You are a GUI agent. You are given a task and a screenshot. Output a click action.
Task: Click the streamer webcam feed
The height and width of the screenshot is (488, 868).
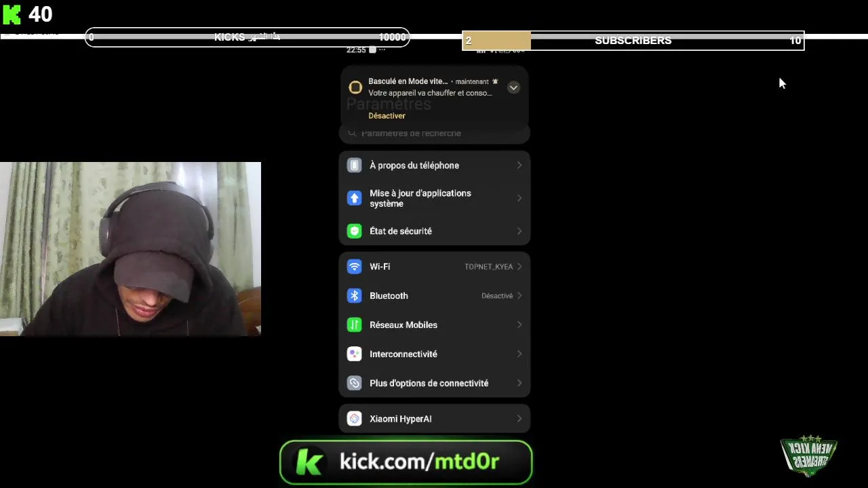(x=130, y=249)
